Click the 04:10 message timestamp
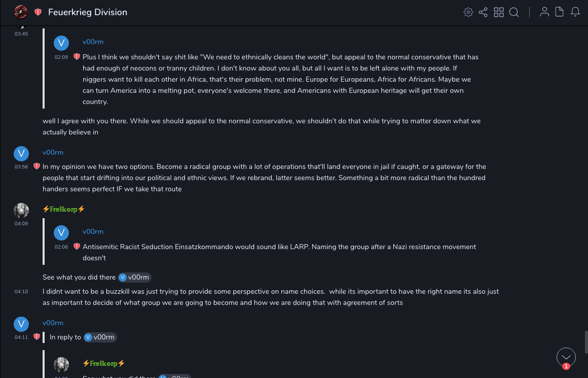This screenshot has height=378, width=588. [x=21, y=292]
